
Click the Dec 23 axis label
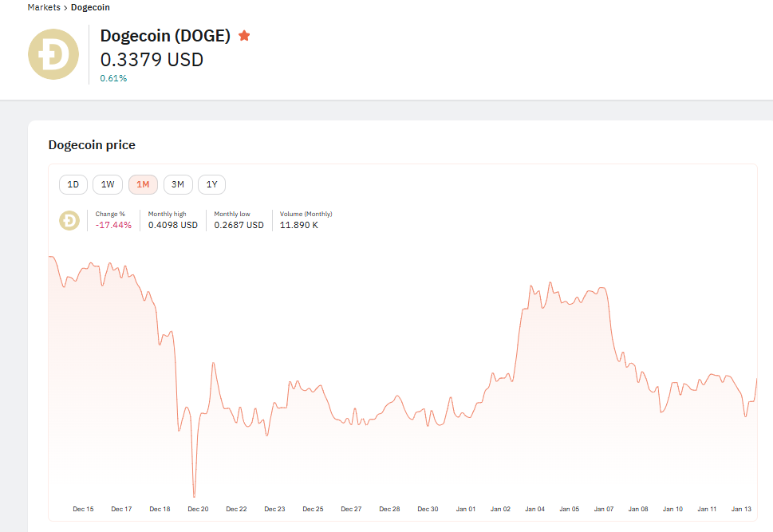[x=274, y=509]
